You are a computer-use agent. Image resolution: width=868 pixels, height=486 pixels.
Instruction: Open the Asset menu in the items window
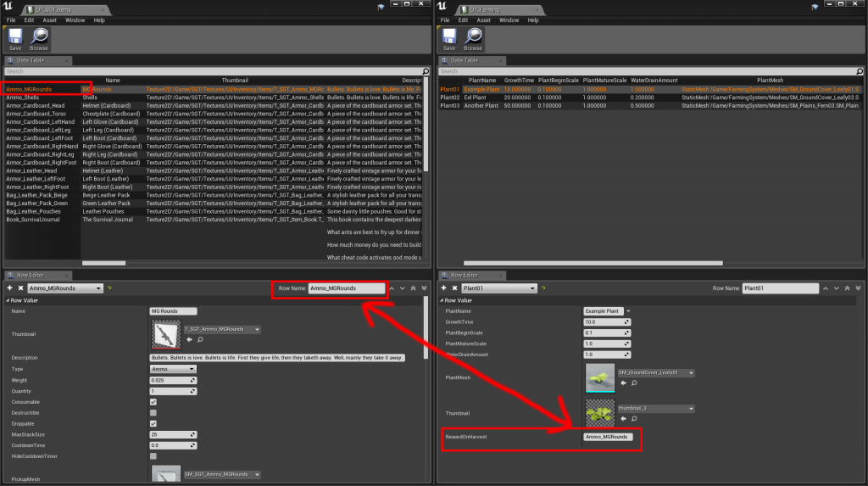click(50, 20)
